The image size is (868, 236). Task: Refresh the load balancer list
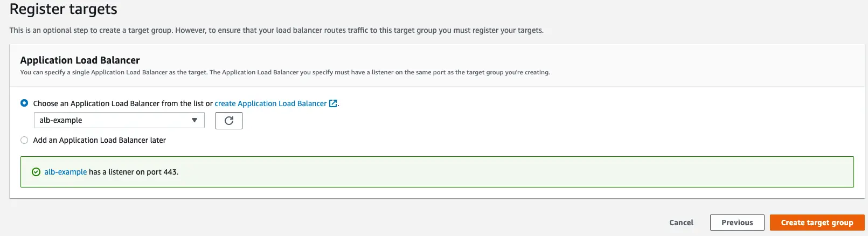[x=229, y=121]
